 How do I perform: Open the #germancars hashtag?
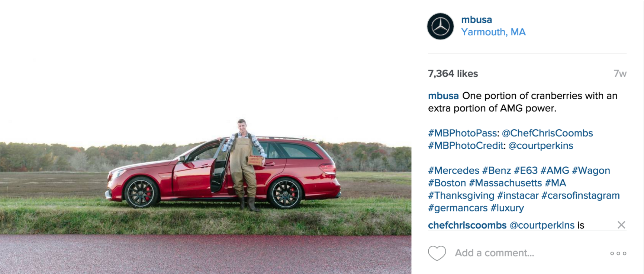click(458, 208)
